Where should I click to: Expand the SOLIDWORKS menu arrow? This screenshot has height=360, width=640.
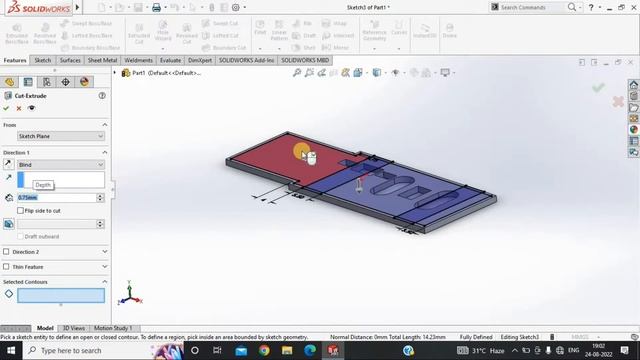point(77,7)
